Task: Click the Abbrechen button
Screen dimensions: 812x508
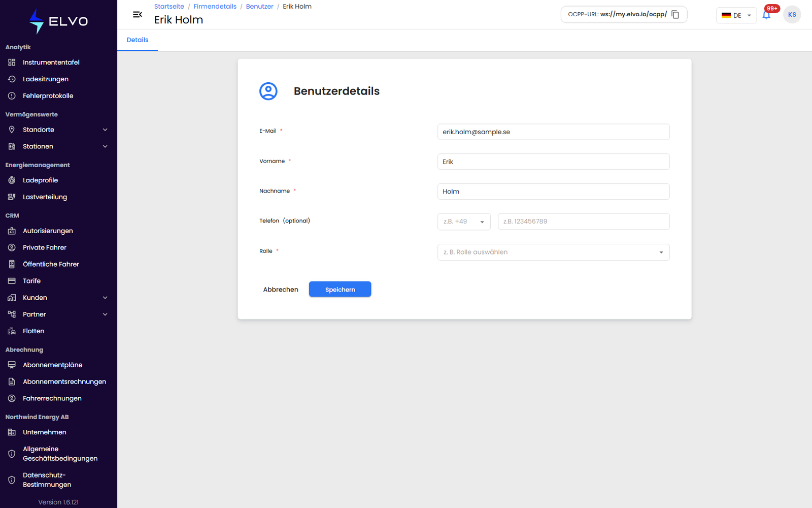Action: click(x=281, y=290)
